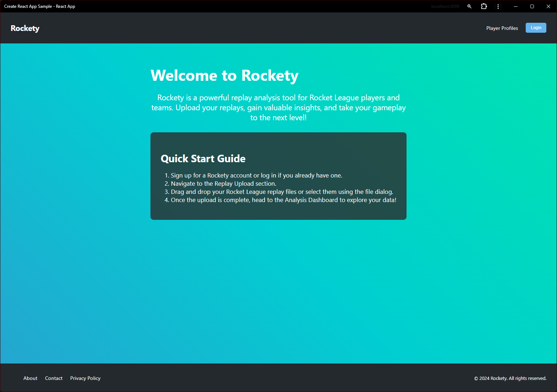Click the intro paragraph about replay analysis
557x392 pixels.
(278, 107)
